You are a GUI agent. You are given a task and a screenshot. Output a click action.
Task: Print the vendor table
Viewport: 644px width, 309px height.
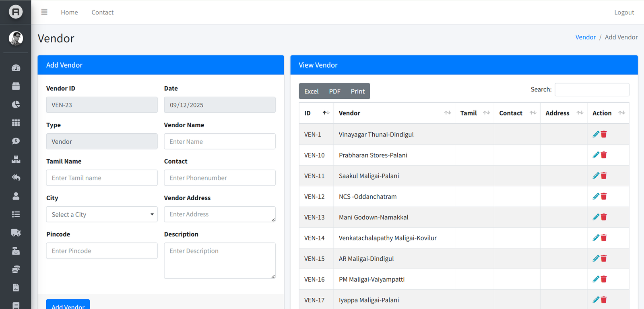357,91
